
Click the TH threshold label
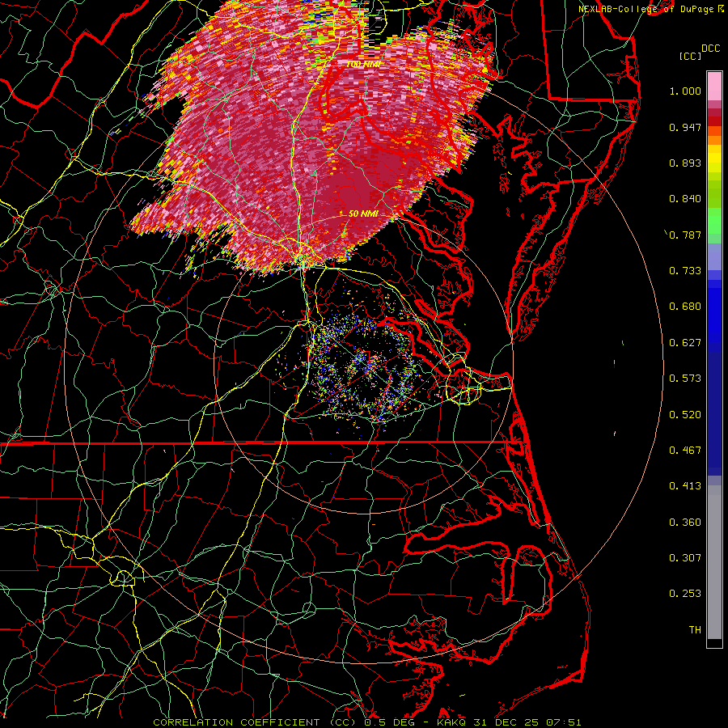[x=695, y=630]
